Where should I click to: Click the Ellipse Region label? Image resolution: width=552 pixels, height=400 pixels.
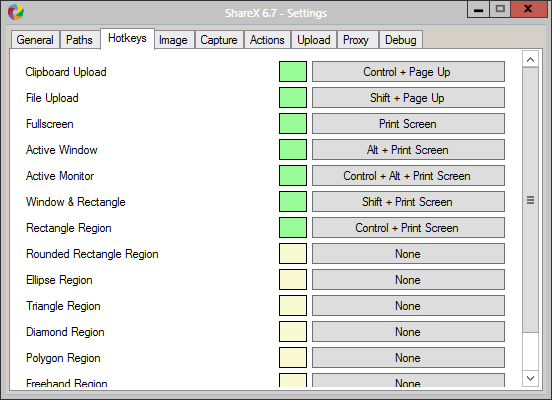(59, 280)
